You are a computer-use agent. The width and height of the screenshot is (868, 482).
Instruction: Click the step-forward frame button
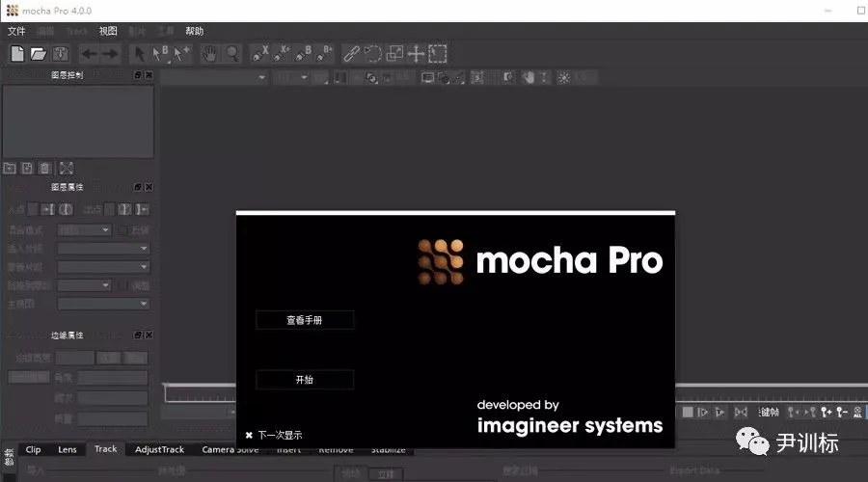tap(702, 412)
